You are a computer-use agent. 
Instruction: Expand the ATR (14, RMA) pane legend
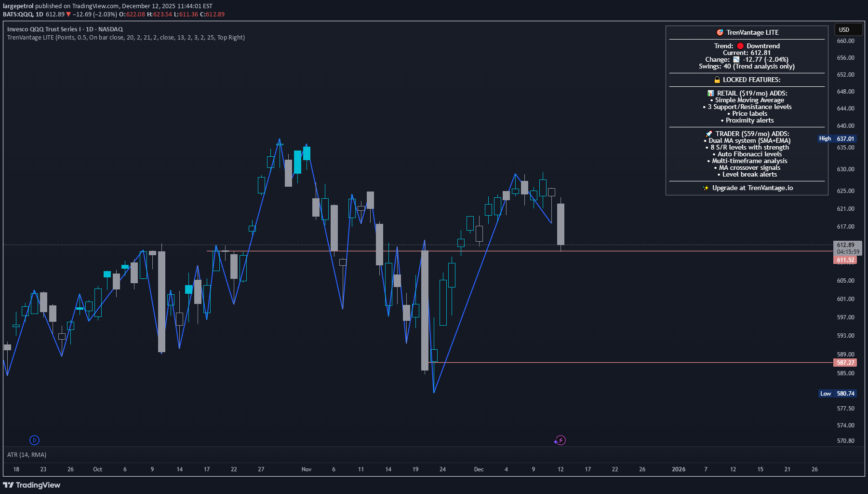(26, 454)
